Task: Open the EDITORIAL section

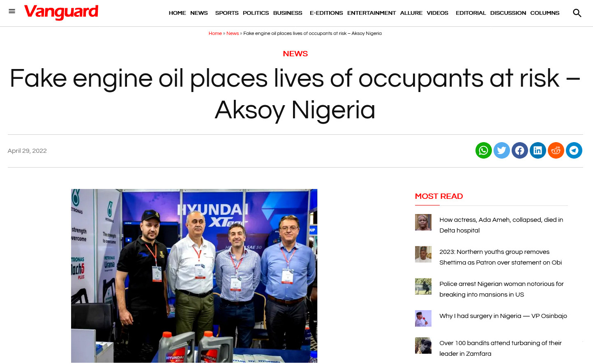Action: [471, 13]
